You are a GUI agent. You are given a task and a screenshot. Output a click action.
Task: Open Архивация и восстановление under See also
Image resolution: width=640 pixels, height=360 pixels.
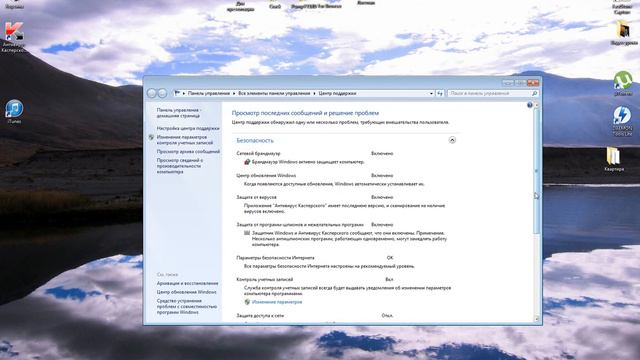[x=187, y=283]
